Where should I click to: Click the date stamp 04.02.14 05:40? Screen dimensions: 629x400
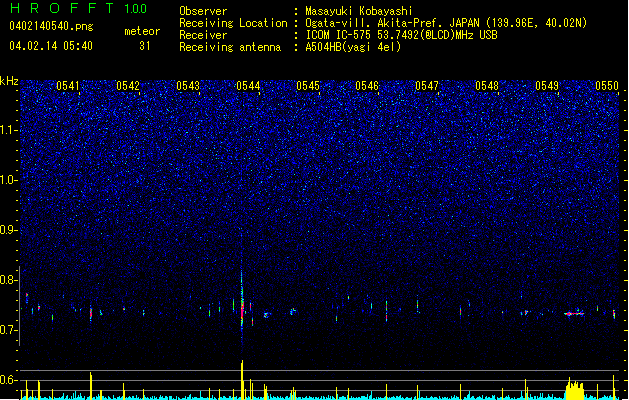coord(51,46)
